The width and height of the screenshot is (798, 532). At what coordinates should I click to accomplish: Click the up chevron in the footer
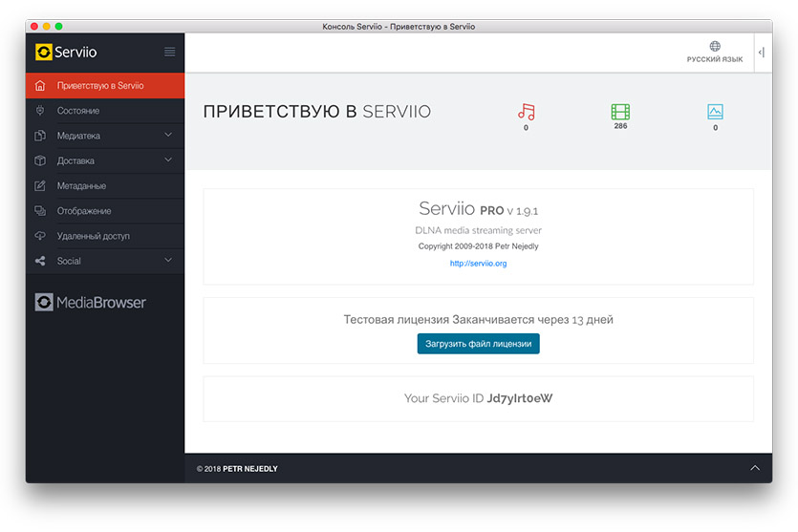(755, 468)
